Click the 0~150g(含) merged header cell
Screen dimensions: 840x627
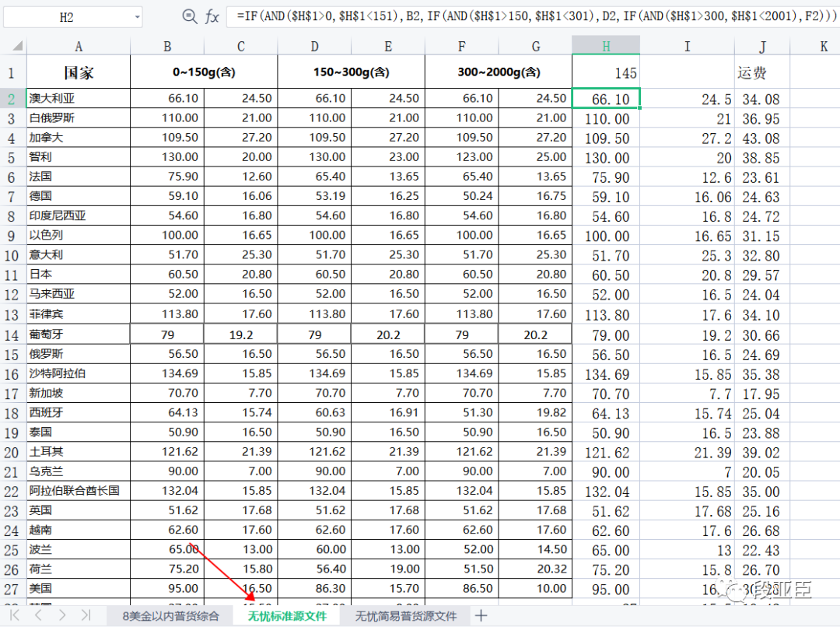click(204, 72)
